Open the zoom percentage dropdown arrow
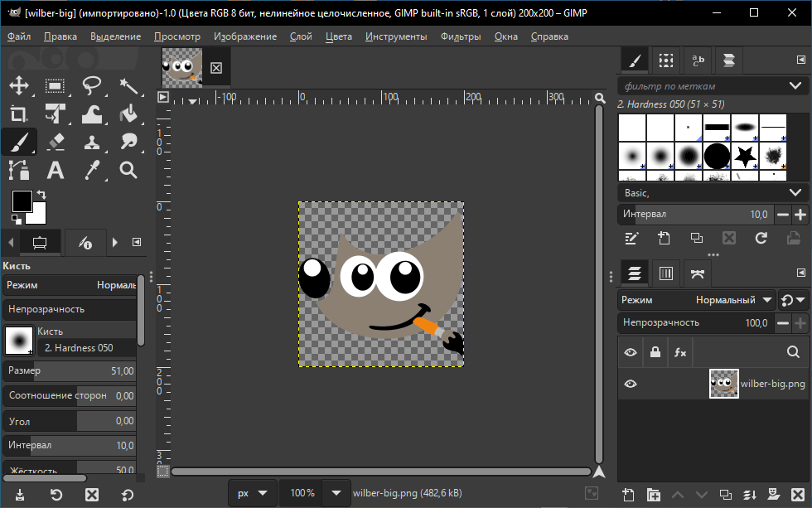 tap(336, 493)
